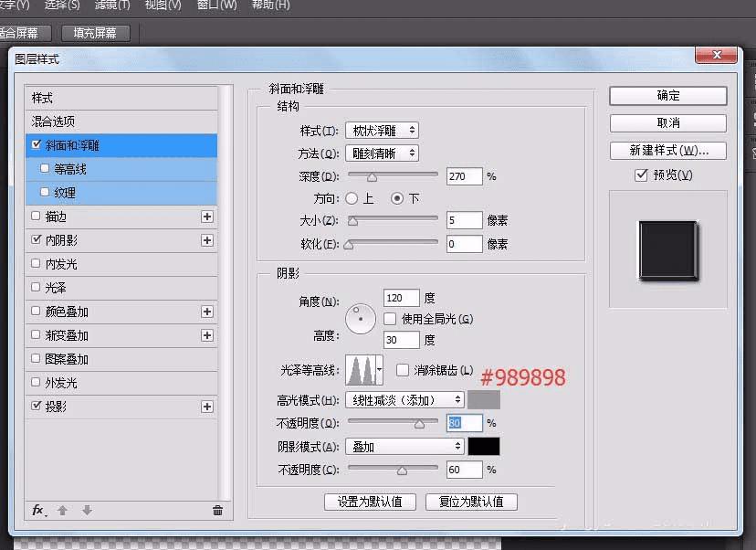The height and width of the screenshot is (550, 756).
Task: Click 新建样式(W)... button
Action: click(667, 151)
